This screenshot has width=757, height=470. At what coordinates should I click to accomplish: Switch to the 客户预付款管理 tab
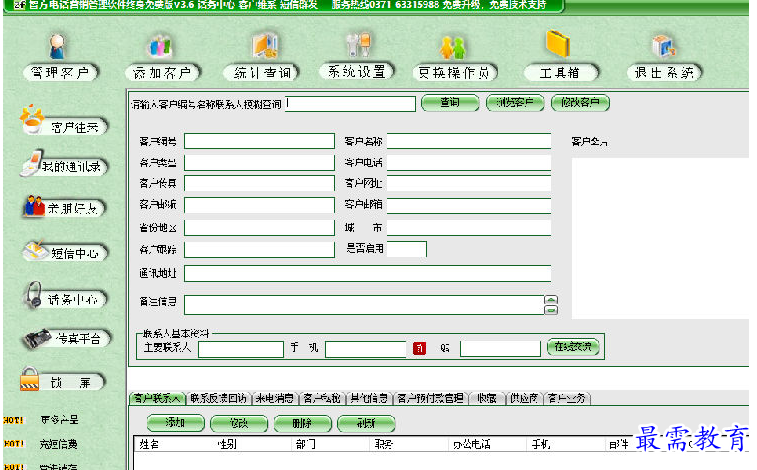pos(430,399)
